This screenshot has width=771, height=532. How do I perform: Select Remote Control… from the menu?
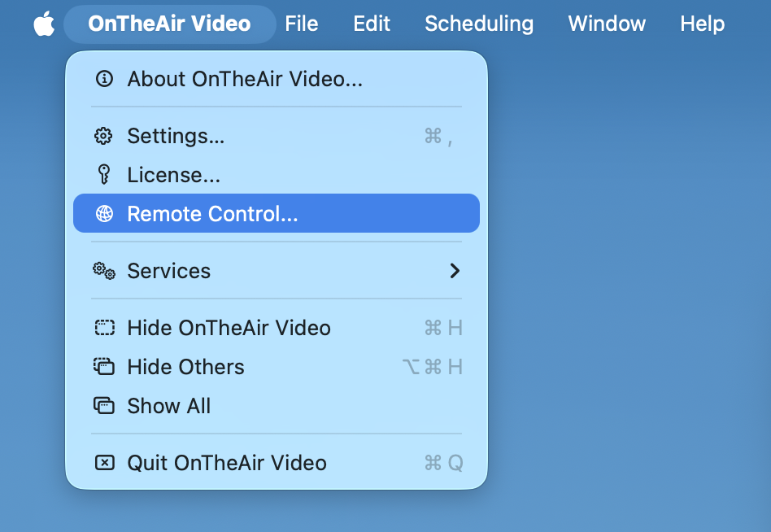coord(212,214)
